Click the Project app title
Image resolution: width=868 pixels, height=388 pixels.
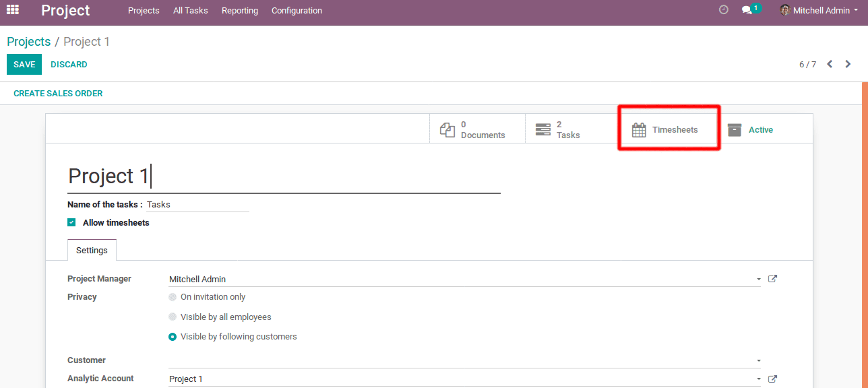tap(65, 10)
